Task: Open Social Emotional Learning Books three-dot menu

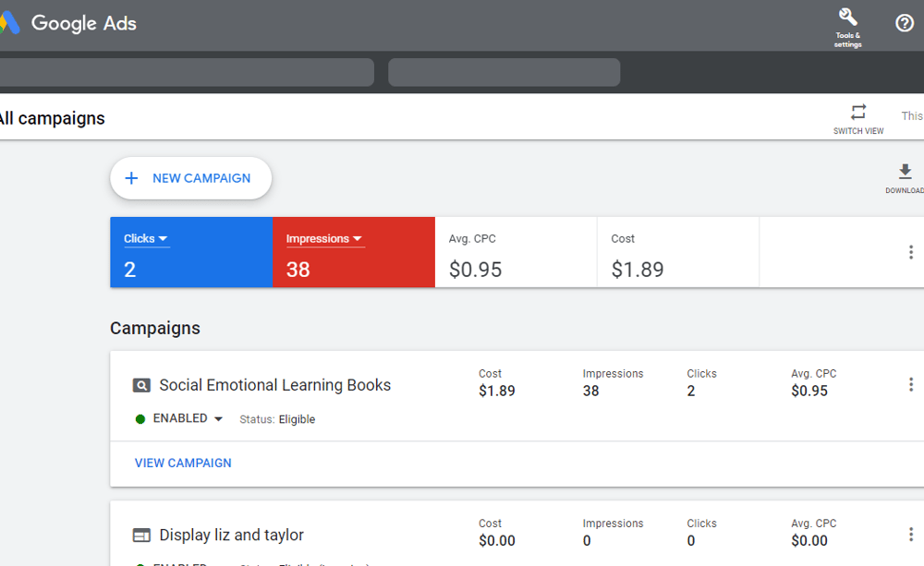Action: [910, 385]
